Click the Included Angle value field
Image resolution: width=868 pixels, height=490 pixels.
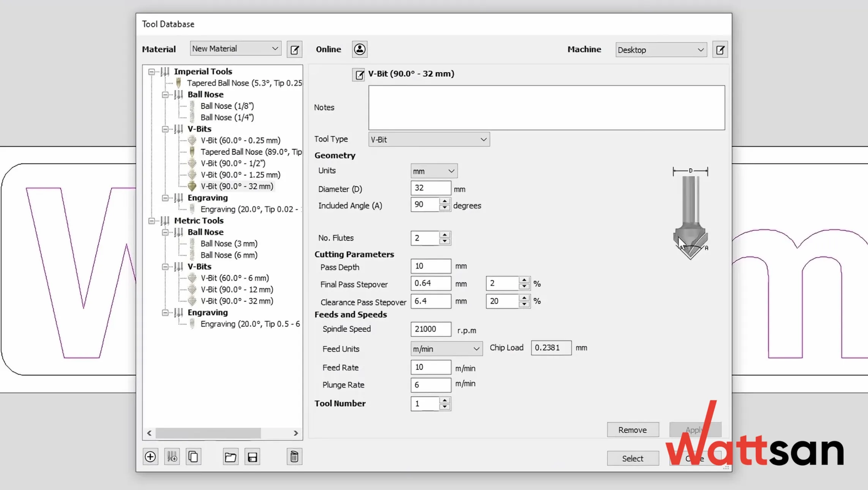click(425, 204)
